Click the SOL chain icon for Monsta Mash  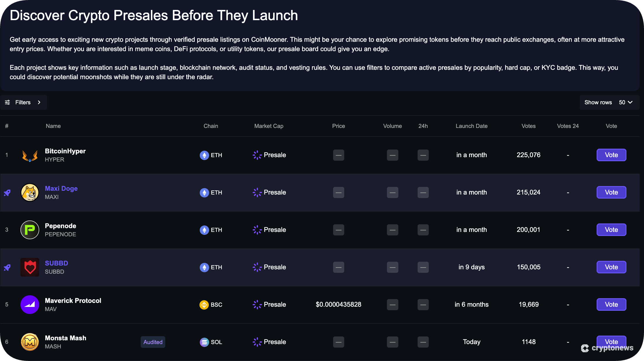click(204, 342)
